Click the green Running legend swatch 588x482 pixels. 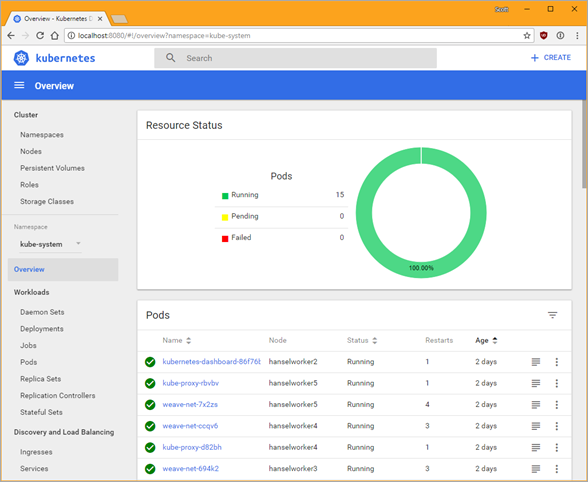(225, 196)
